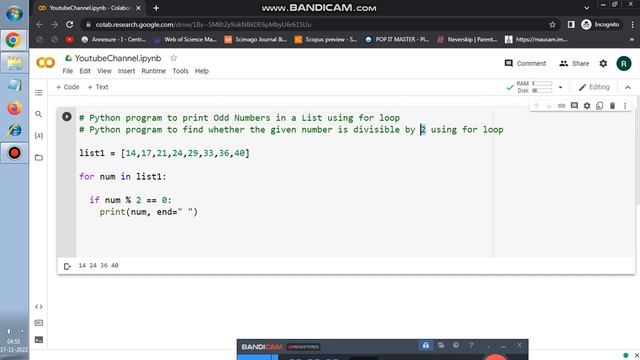The image size is (640, 360).
Task: Open the find and replace panel
Action: point(39,114)
